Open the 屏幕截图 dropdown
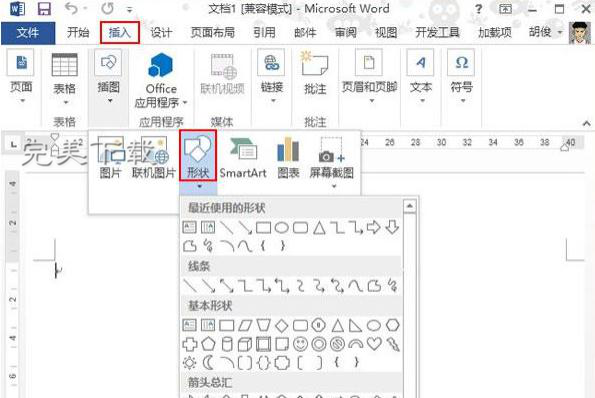This screenshot has width=595, height=398. coord(332,162)
